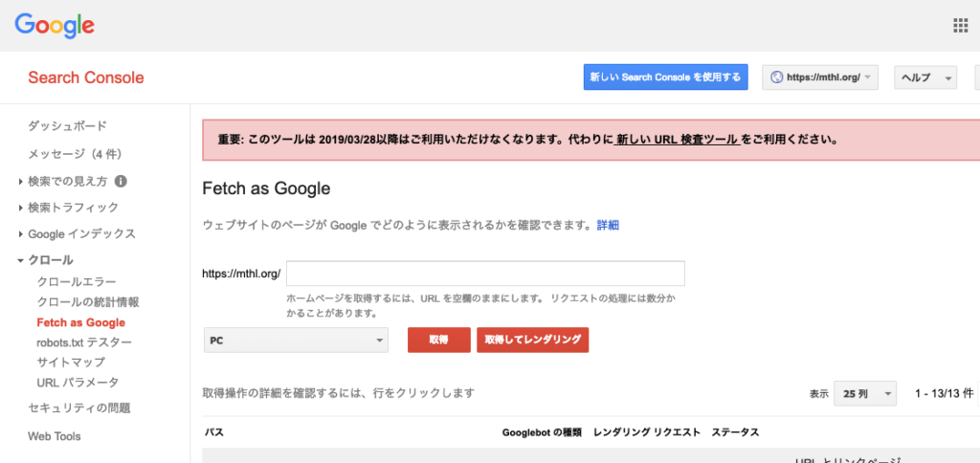Viewport: 980px width, 463px height.
Task: Open the Search Console title link
Action: pyautogui.click(x=85, y=77)
